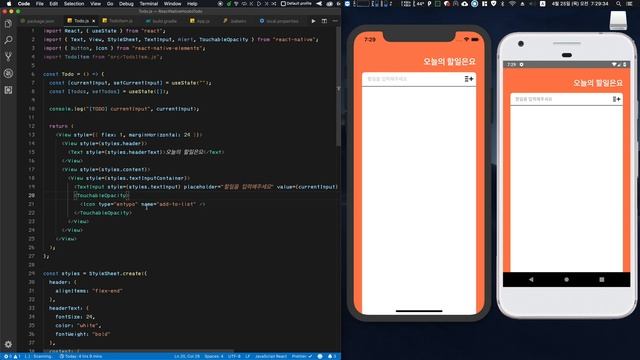Tap the Android Home navigation button
This screenshot has width=640, height=360.
566,280
